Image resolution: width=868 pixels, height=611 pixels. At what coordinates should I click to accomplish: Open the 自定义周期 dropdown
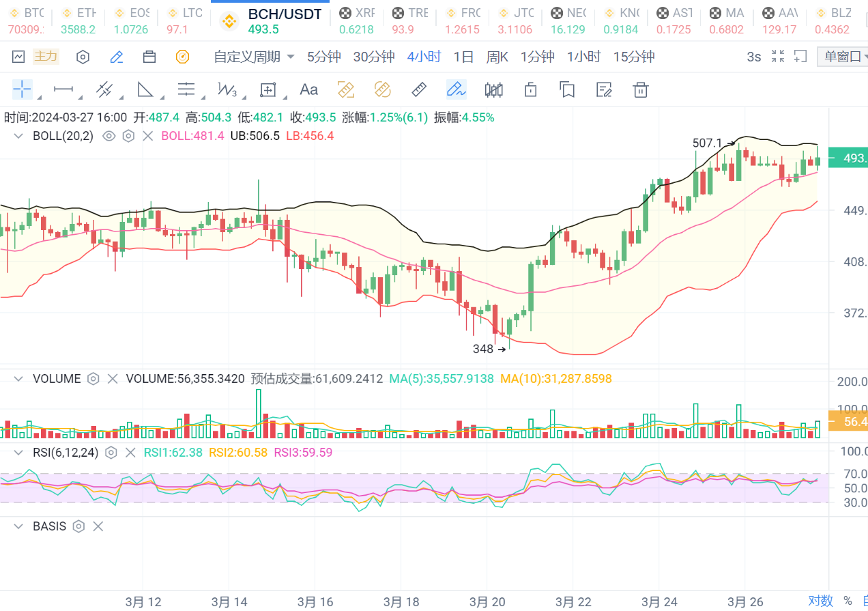254,57
